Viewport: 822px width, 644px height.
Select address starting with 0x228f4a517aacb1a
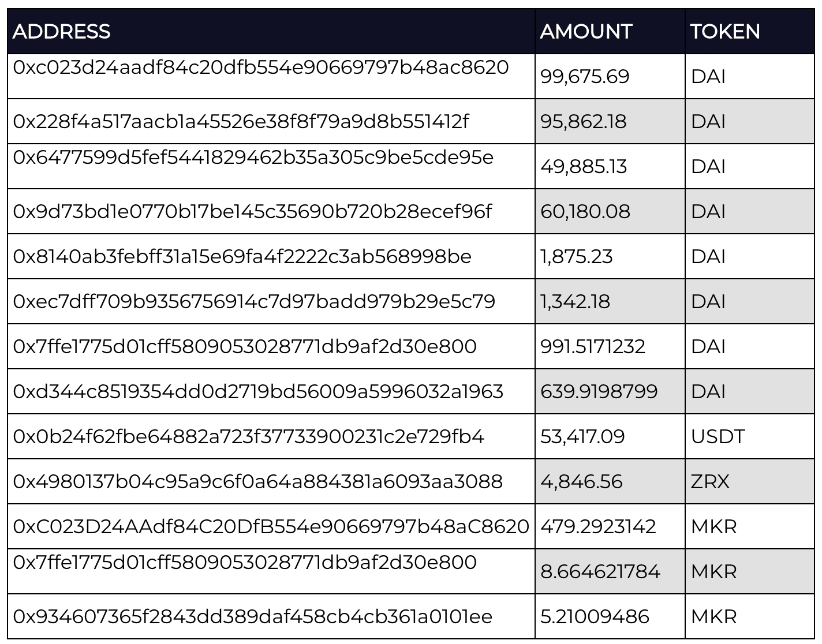(x=241, y=121)
